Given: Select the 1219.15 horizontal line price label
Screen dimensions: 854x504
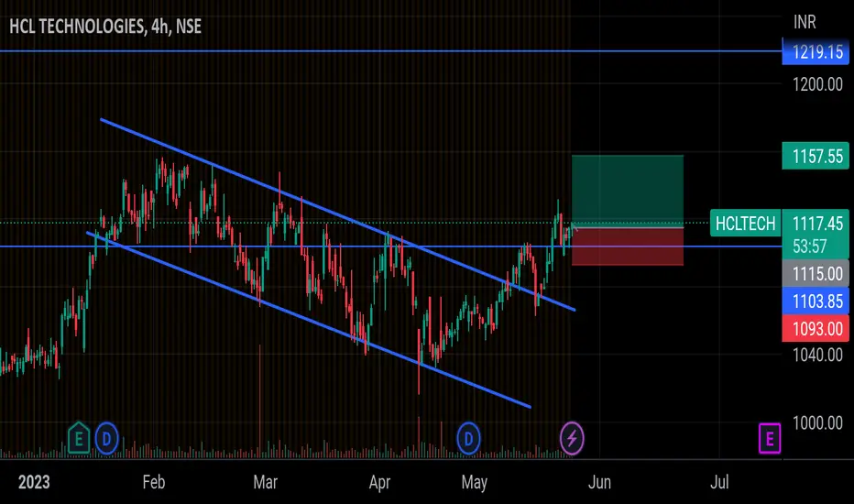Looking at the screenshot, I should (816, 52).
